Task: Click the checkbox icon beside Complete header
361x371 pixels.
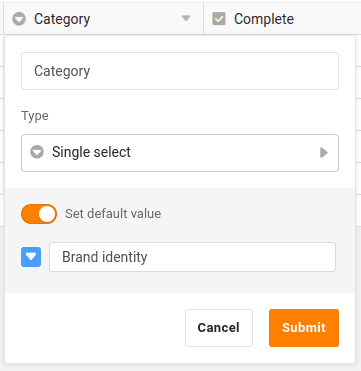Action: [x=219, y=19]
